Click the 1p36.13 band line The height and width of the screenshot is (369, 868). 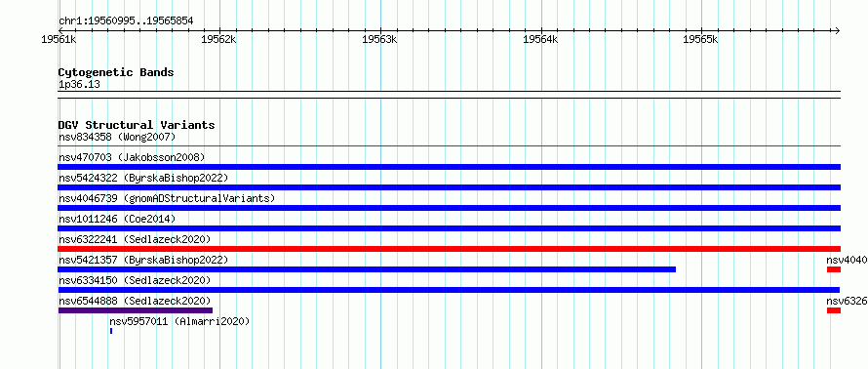[x=449, y=95]
